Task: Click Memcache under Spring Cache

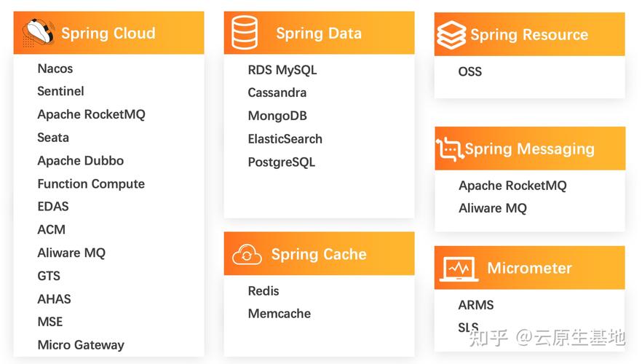Action: tap(280, 314)
